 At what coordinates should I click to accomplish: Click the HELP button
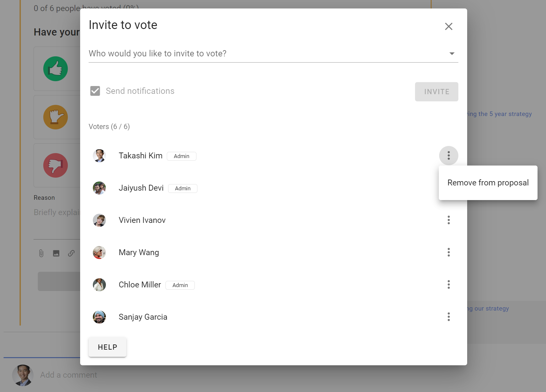pyautogui.click(x=108, y=347)
